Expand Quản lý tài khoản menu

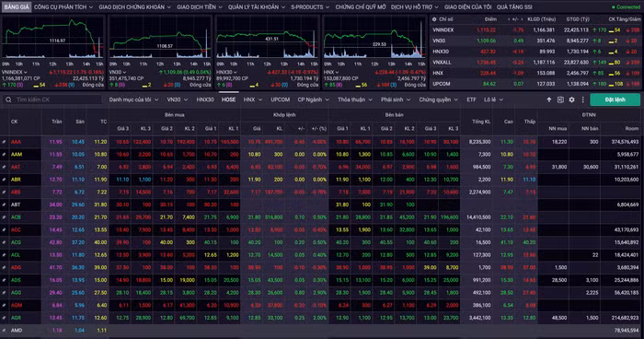[257, 7]
